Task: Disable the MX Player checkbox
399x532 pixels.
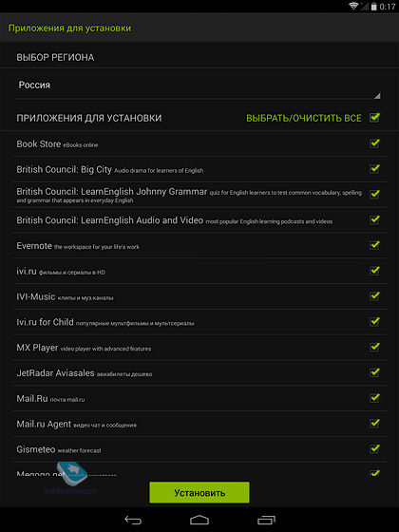Action: [374, 347]
